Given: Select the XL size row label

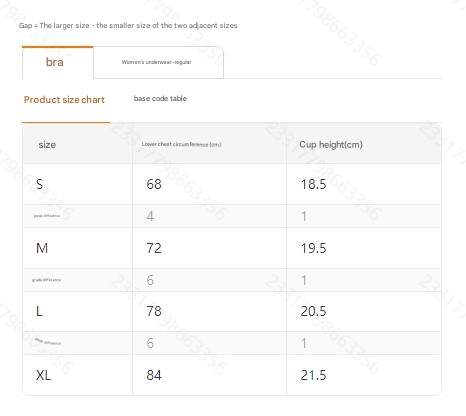Looking at the screenshot, I should (43, 375).
